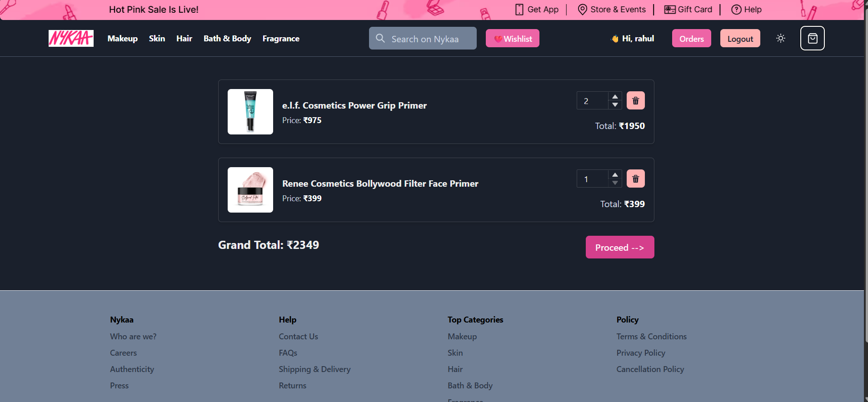
Task: Open the shopping bag cart icon
Action: click(813, 38)
